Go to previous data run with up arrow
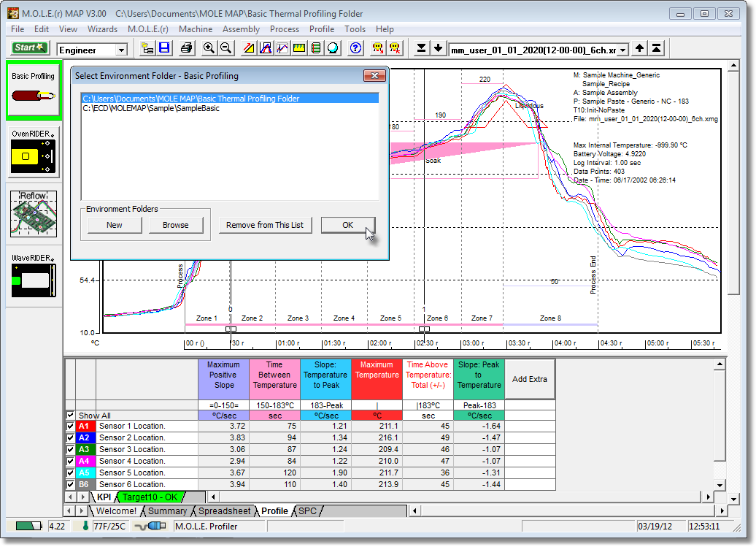This screenshot has width=756, height=547. coord(639,48)
